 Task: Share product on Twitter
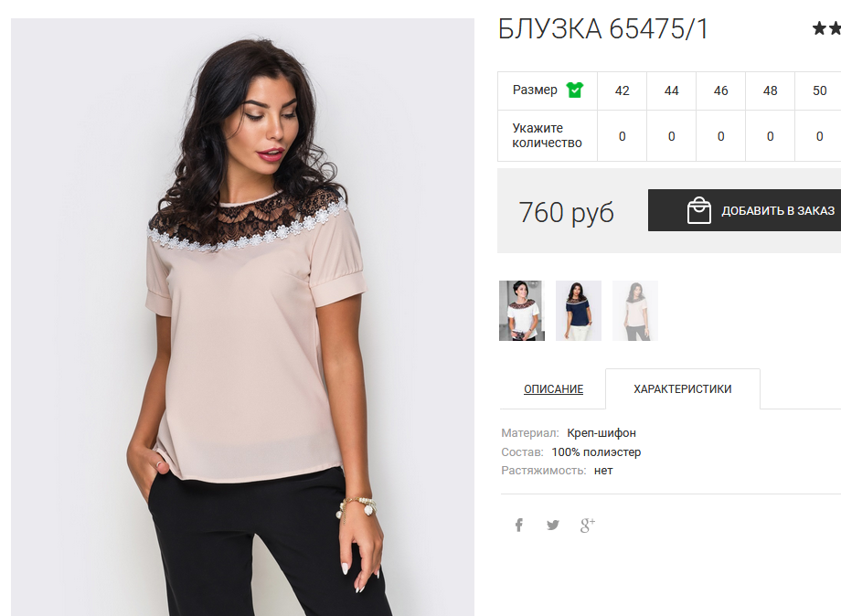tap(553, 525)
